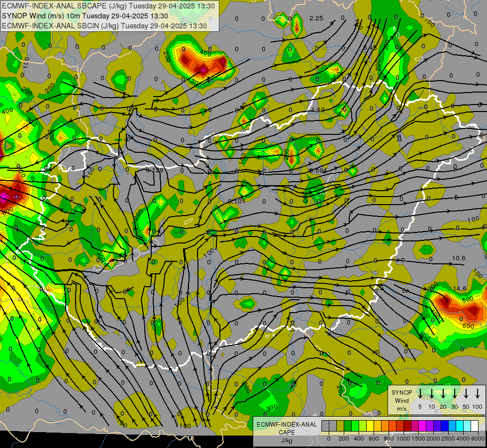Click the SYNOP Wind 10m header line

[85, 16]
